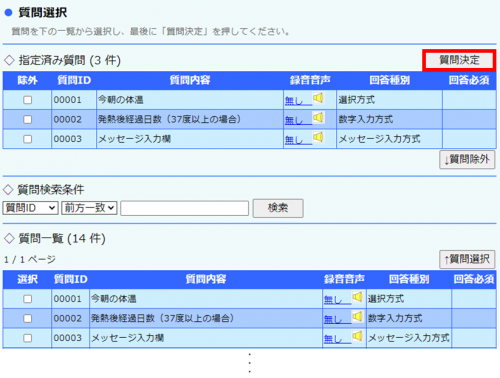Screen dimensions: 500x378
Task: Click the 検索 search button
Action: coord(278,208)
